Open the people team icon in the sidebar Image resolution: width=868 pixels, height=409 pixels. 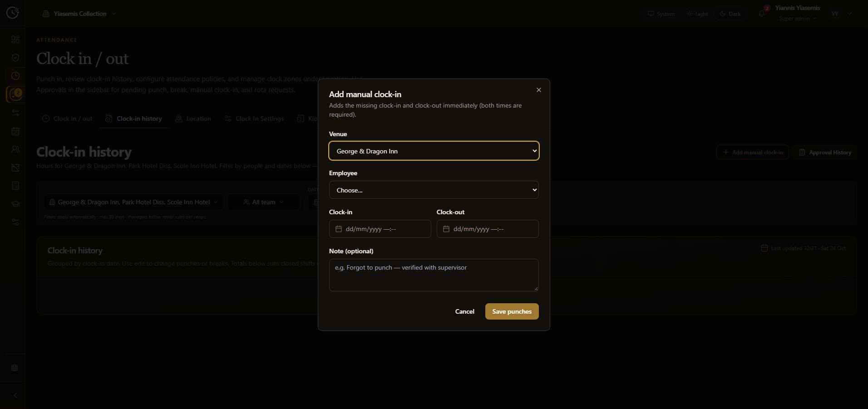(x=15, y=149)
